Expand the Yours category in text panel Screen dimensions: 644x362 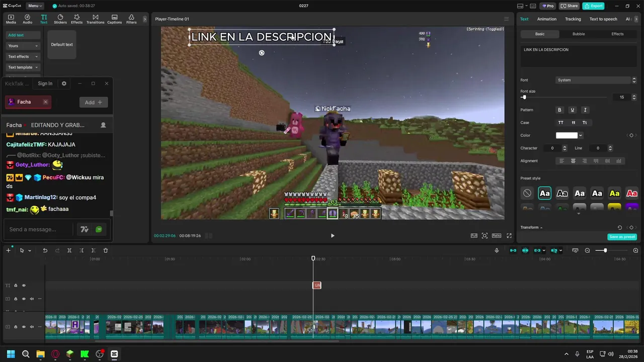point(23,46)
